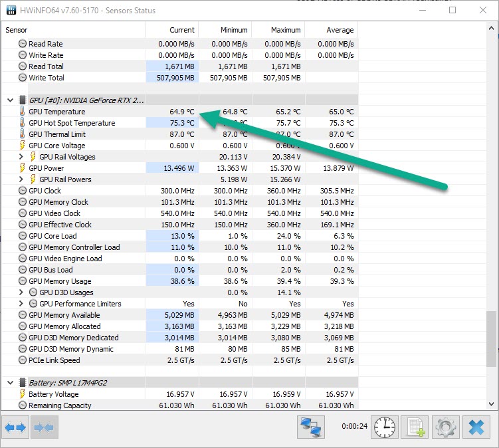
Task: Click the Current column header
Action: pos(172,30)
